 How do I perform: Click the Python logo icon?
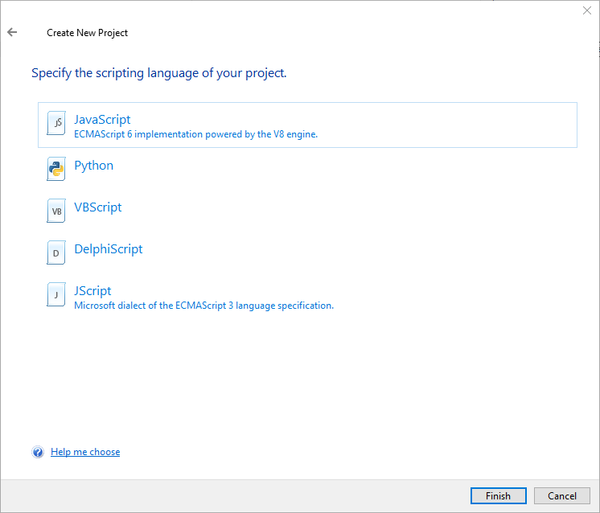(57, 169)
